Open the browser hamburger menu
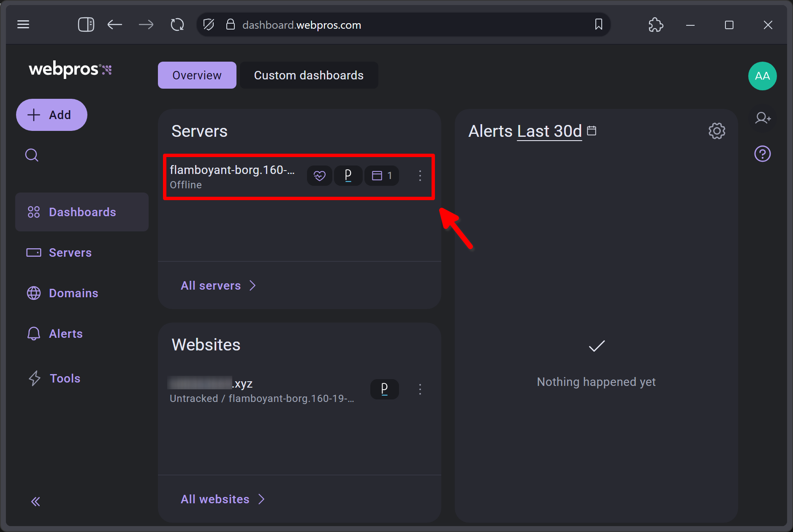Viewport: 793px width, 532px height. pyautogui.click(x=23, y=24)
